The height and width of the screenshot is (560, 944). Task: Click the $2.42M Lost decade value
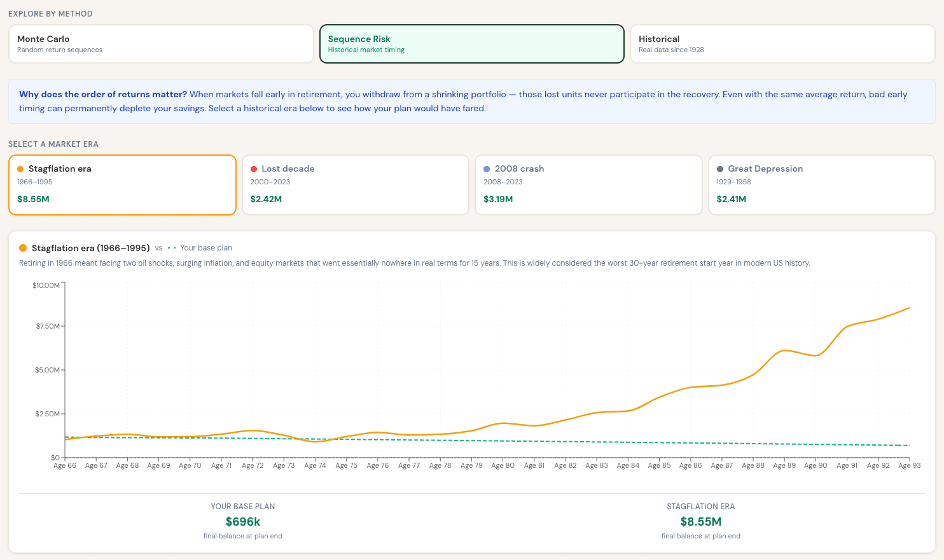click(x=266, y=199)
